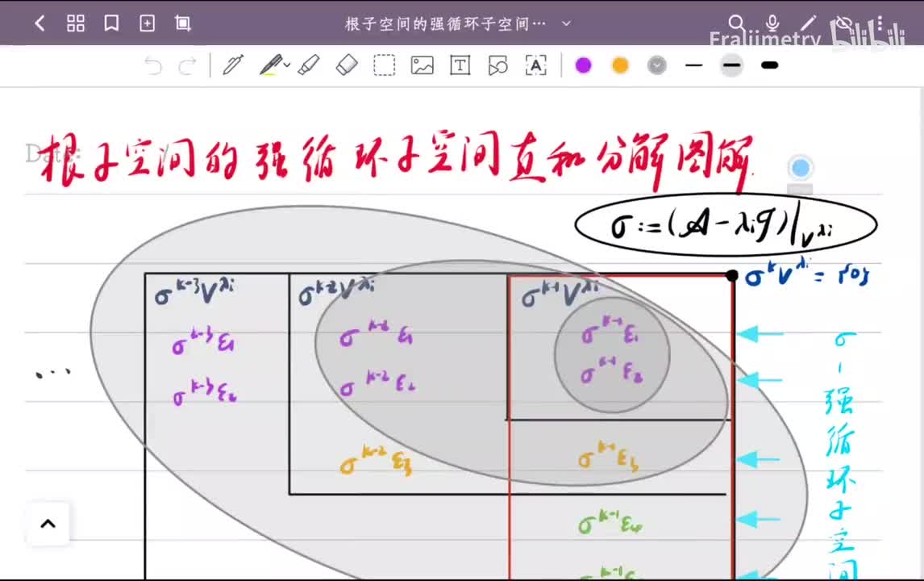
Task: Expand pen style options arrow
Action: 287,65
